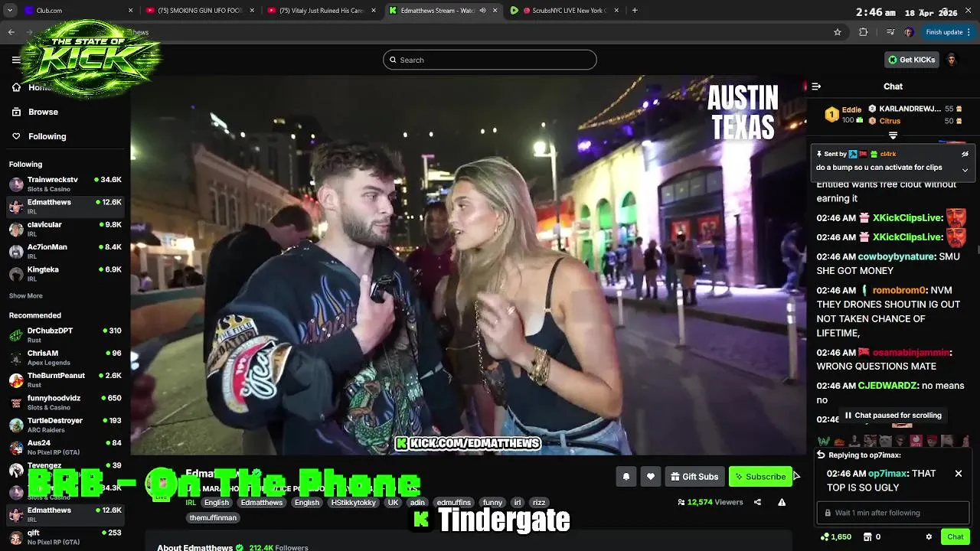980x551 pixels.
Task: Open chat settings gear
Action: point(929,537)
